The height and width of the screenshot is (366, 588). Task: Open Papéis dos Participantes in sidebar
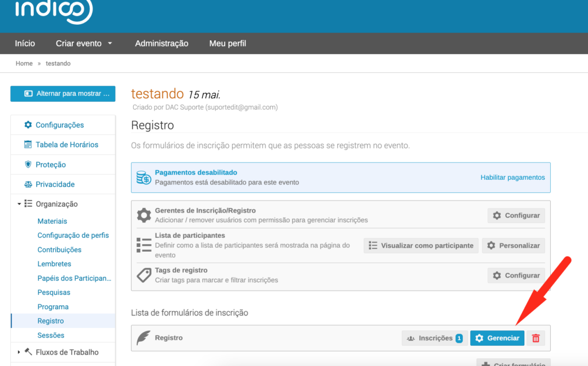pyautogui.click(x=74, y=278)
